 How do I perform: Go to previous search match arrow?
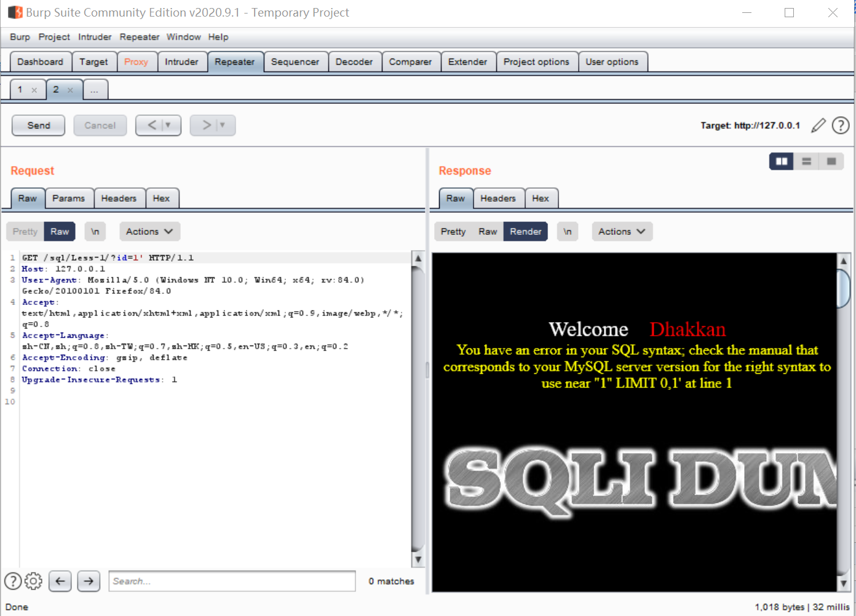tap(60, 581)
